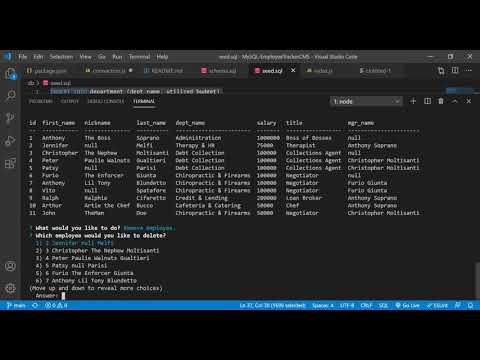Click seed.sql in the breadcrumb
The image size is (480, 360).
click(x=57, y=83)
